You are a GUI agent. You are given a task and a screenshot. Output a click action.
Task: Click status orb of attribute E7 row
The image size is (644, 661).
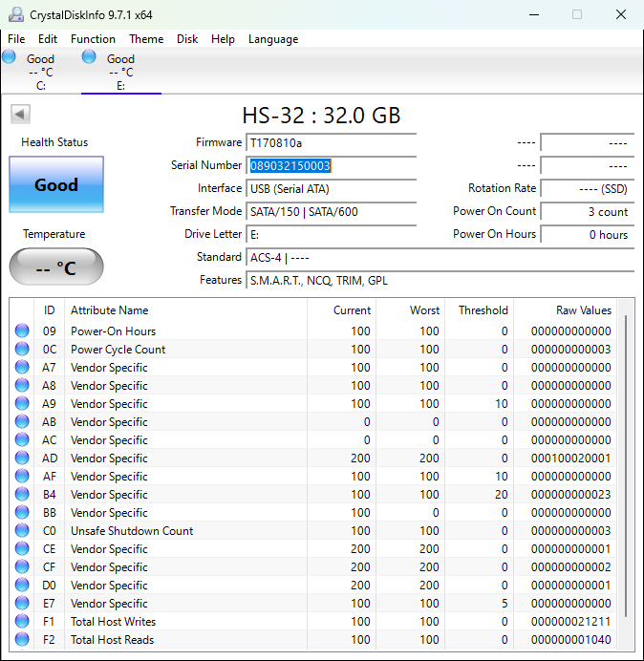click(x=22, y=603)
